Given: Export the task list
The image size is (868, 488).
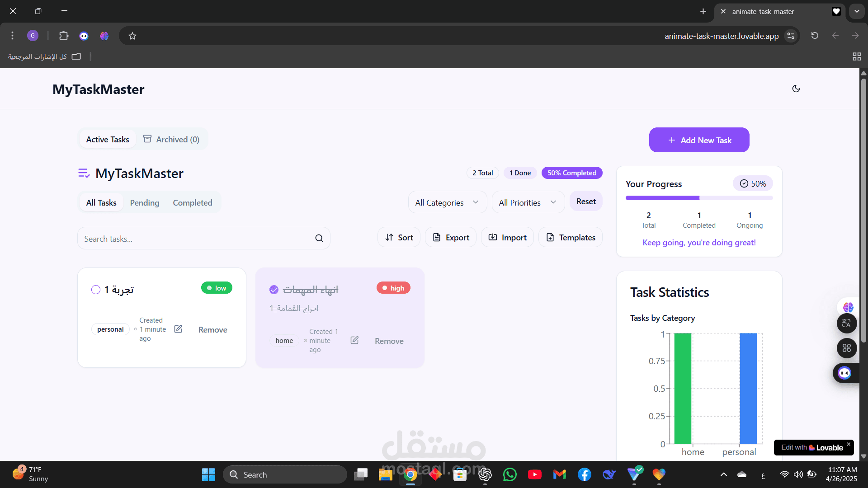Looking at the screenshot, I should point(451,238).
